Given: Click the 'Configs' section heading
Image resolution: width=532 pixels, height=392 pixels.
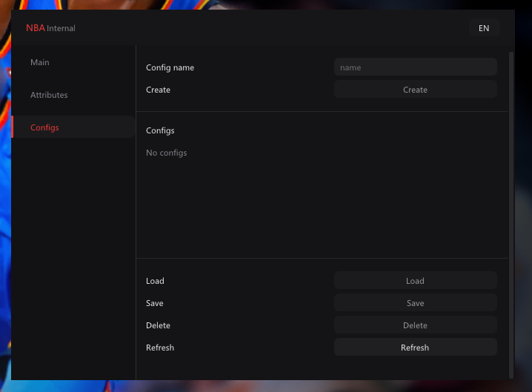Looking at the screenshot, I should pyautogui.click(x=160, y=130).
